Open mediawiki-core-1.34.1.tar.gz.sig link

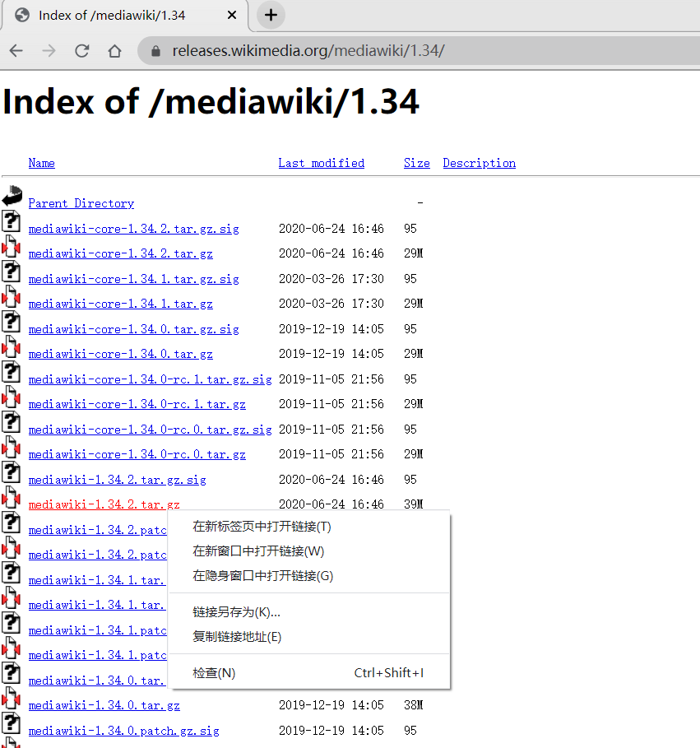133,279
